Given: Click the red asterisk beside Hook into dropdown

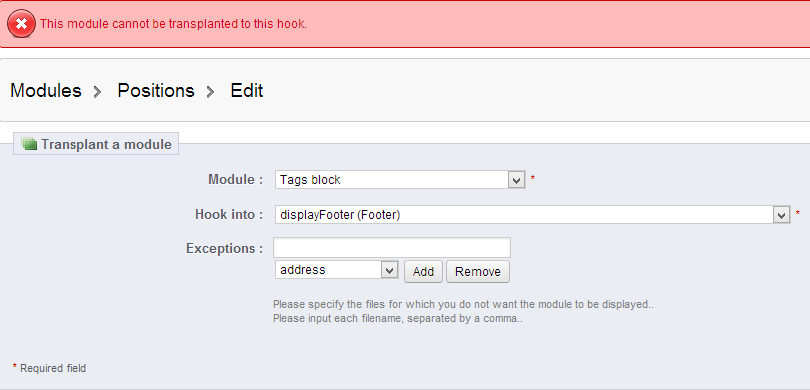Looking at the screenshot, I should (x=798, y=214).
